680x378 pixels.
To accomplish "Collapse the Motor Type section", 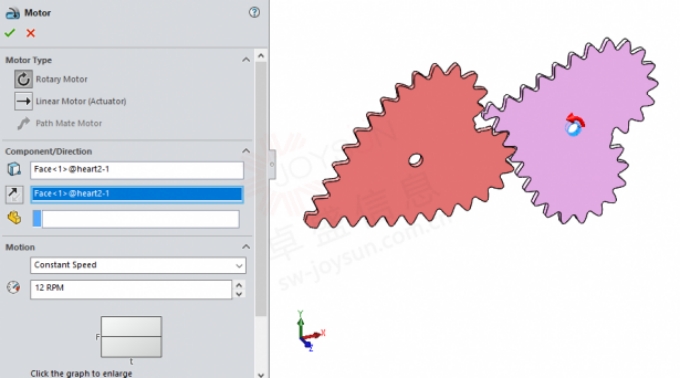I will pyautogui.click(x=246, y=59).
